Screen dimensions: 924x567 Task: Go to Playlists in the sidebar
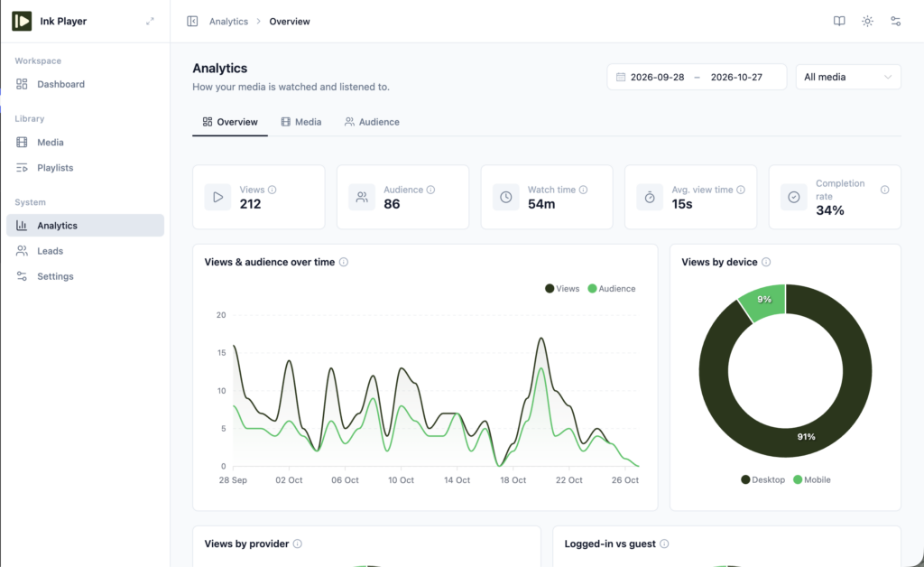[86, 168]
